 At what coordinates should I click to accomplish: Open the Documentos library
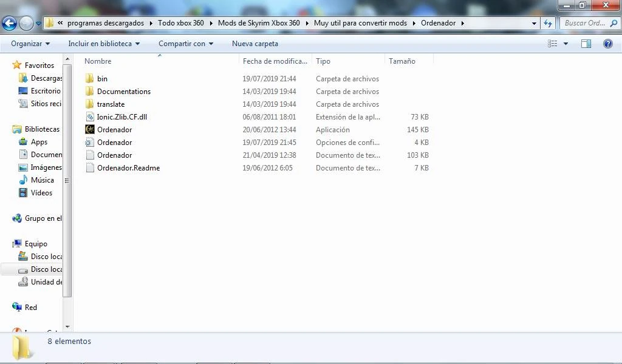pos(41,155)
